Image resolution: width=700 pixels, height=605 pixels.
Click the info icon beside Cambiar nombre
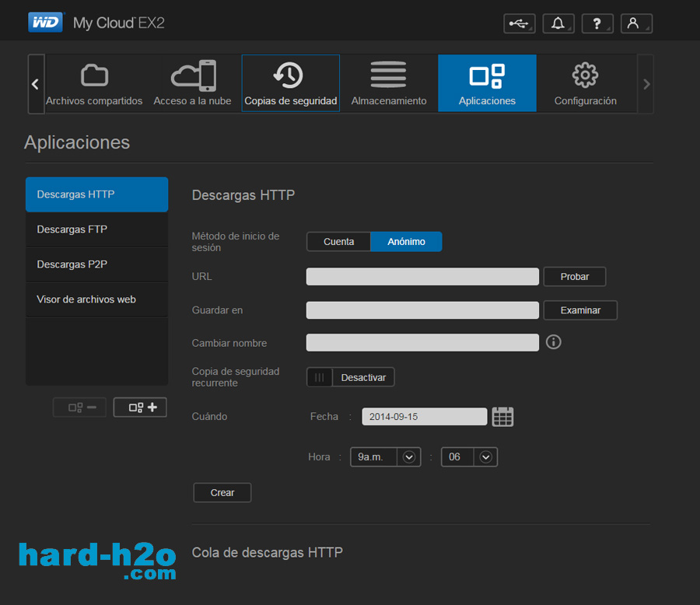point(554,342)
